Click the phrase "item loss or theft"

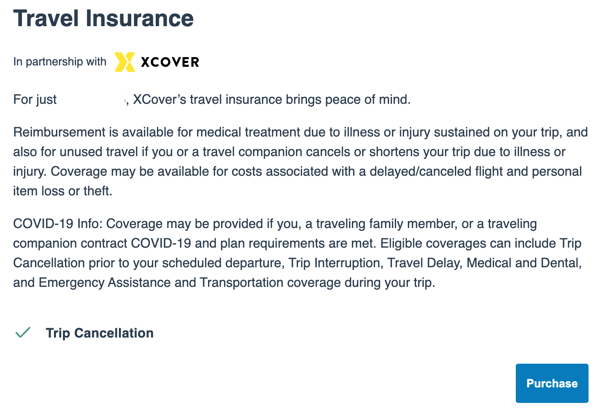point(62,191)
